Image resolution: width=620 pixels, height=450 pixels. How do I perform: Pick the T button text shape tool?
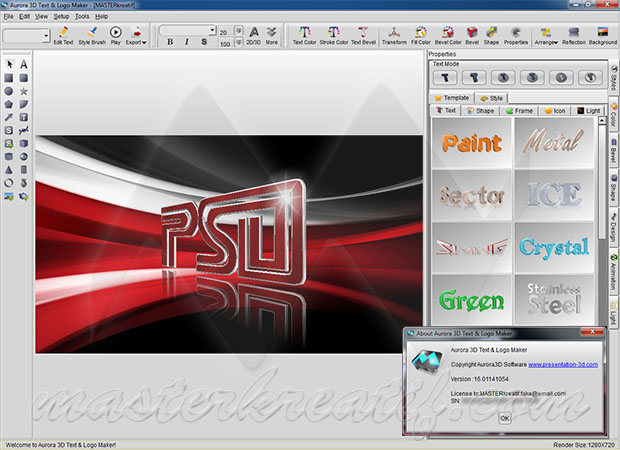click(x=24, y=117)
